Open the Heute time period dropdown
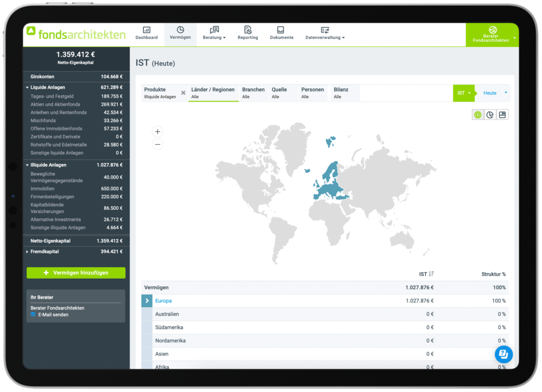Screen dimensions: 542x392 point(492,93)
